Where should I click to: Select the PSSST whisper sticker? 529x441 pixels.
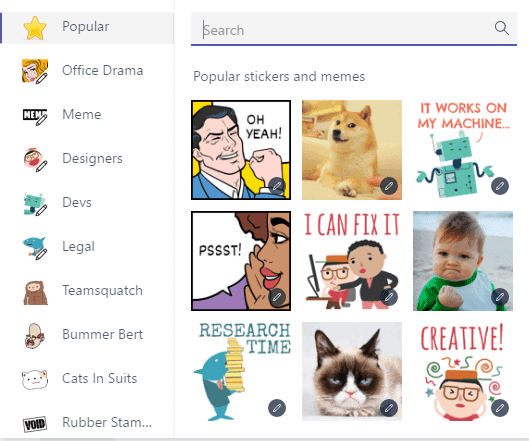point(241,261)
